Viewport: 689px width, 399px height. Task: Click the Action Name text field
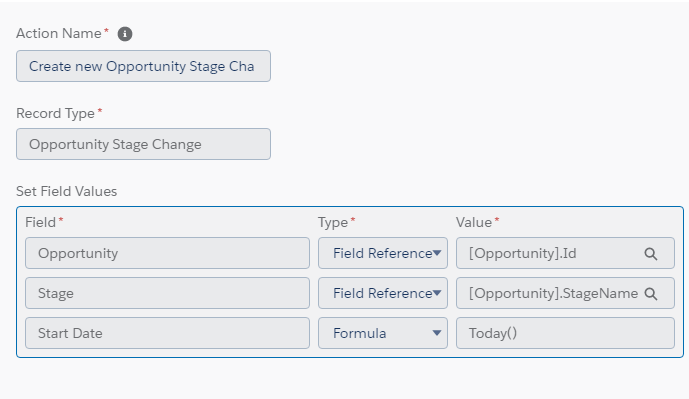[143, 66]
